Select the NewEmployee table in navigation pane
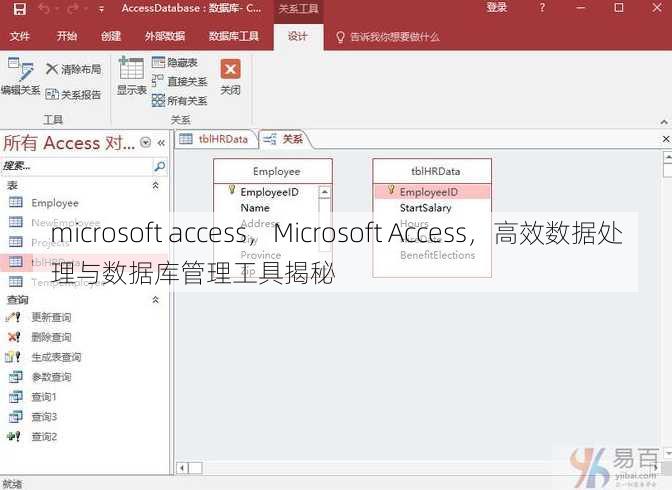 [x=84, y=222]
